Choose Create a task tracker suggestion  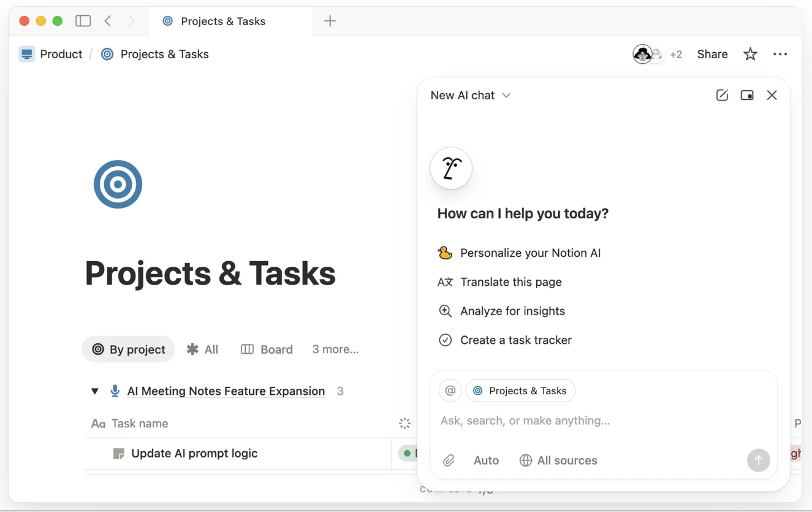pos(504,340)
